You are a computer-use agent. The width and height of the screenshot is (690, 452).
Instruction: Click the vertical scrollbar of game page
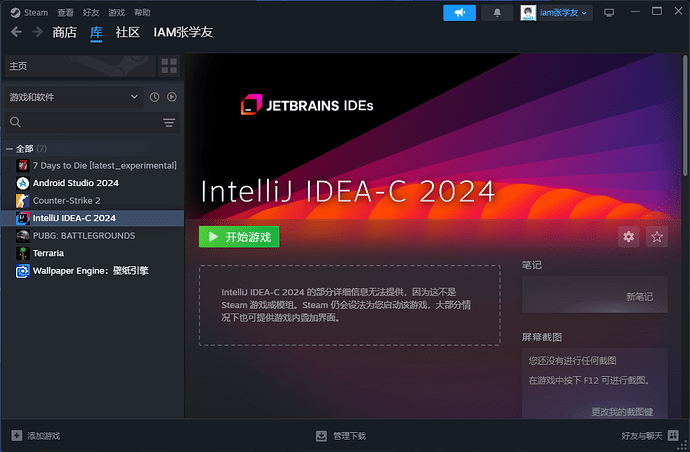[685, 116]
